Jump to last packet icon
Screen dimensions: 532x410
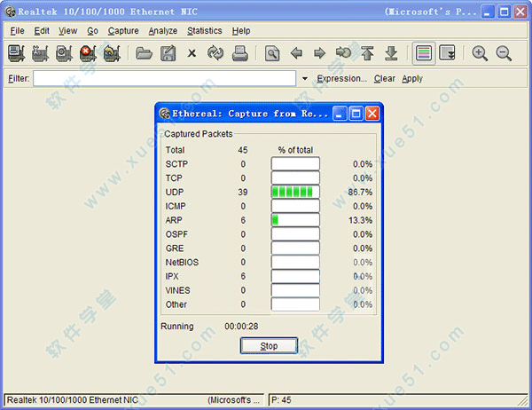391,53
